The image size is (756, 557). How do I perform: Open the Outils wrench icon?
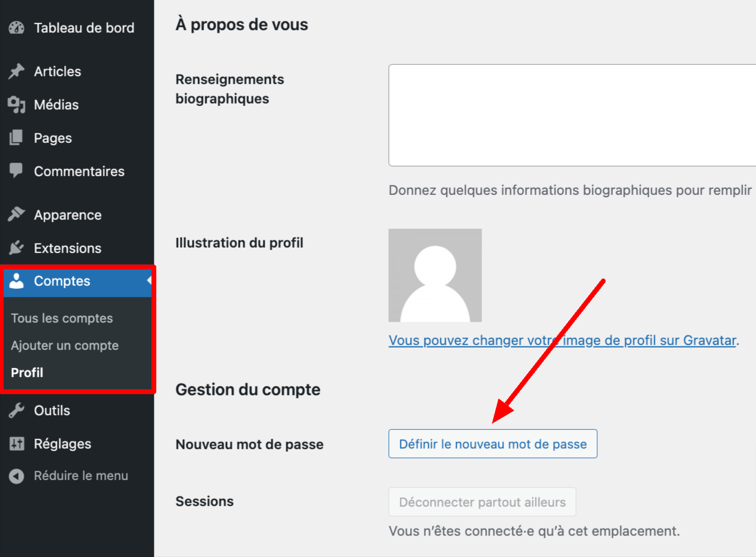point(15,410)
